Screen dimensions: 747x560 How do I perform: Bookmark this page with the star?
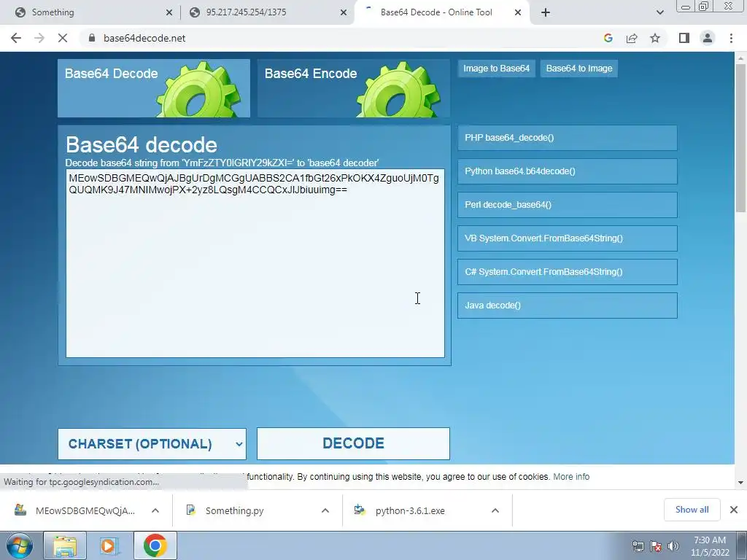655,38
